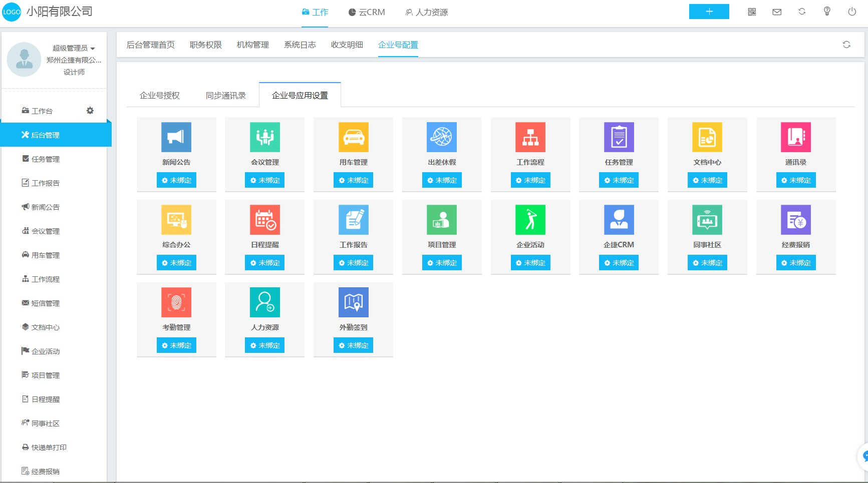Click 未绑定 button under 会议管理

(x=264, y=180)
